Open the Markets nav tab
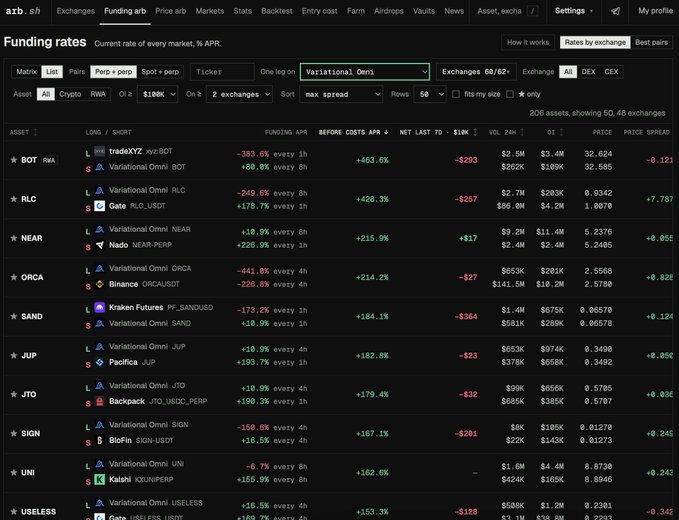The width and height of the screenshot is (679, 520). click(x=210, y=11)
